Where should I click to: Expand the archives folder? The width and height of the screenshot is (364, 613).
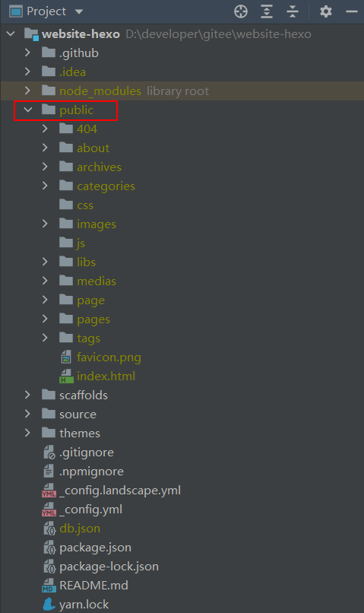point(45,167)
